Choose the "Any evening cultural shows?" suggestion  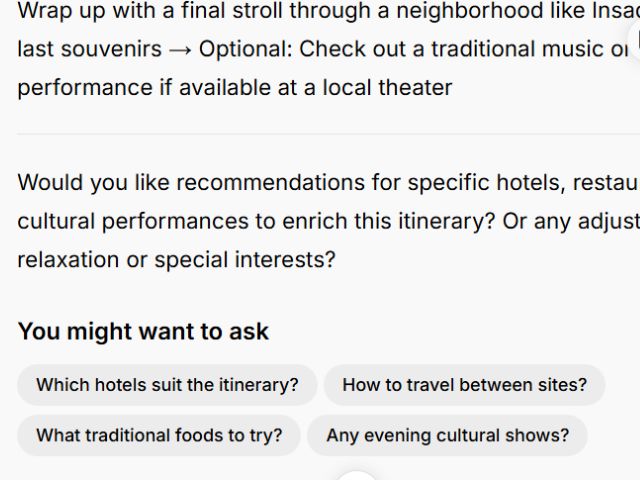click(x=447, y=436)
